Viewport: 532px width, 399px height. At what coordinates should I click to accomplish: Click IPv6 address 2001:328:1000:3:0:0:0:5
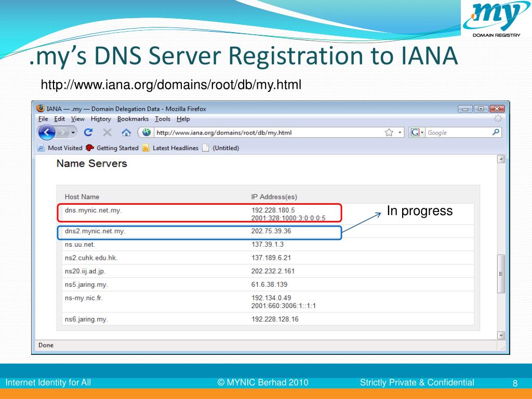(x=288, y=218)
